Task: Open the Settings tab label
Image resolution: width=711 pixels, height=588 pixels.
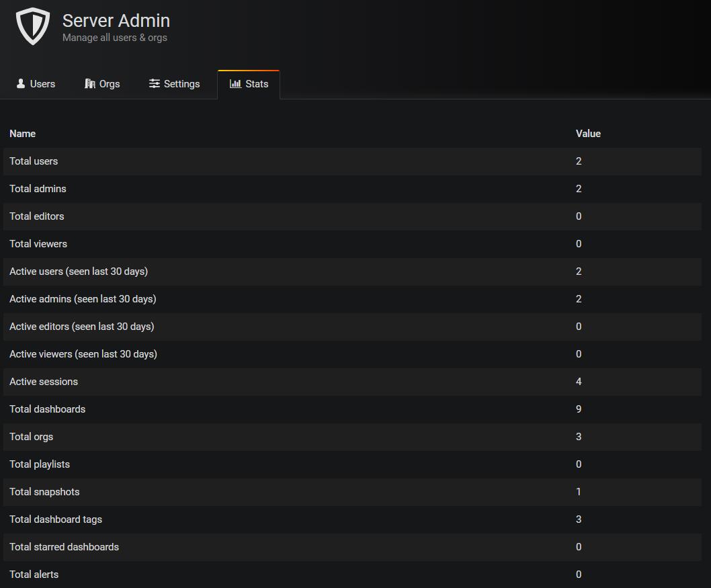Action: click(181, 84)
